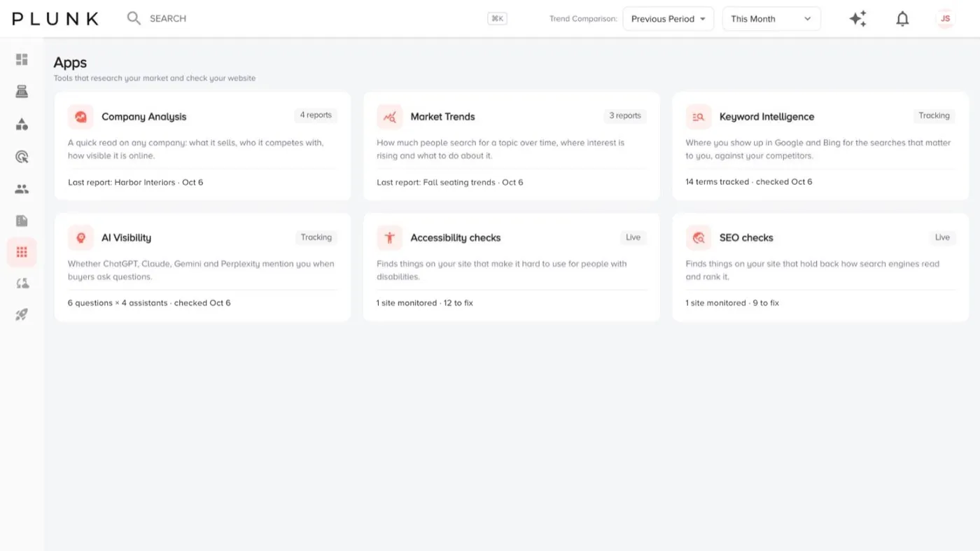980x551 pixels.
Task: Click the Market Trends app icon
Action: 389,117
